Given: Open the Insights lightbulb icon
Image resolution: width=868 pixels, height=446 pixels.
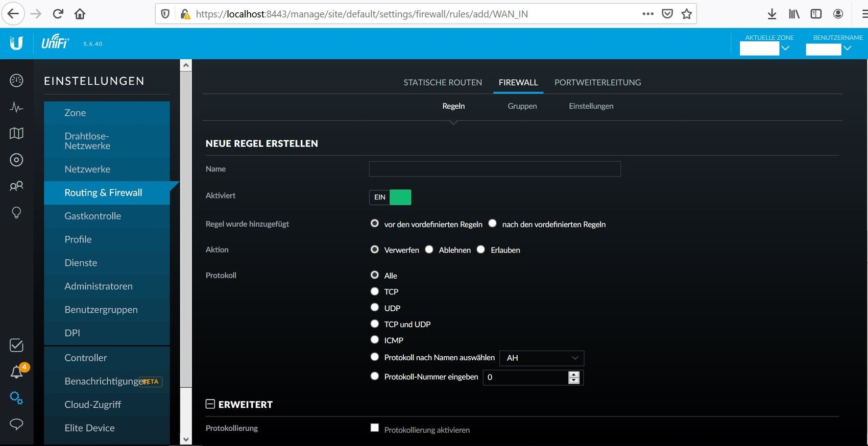Looking at the screenshot, I should [16, 213].
